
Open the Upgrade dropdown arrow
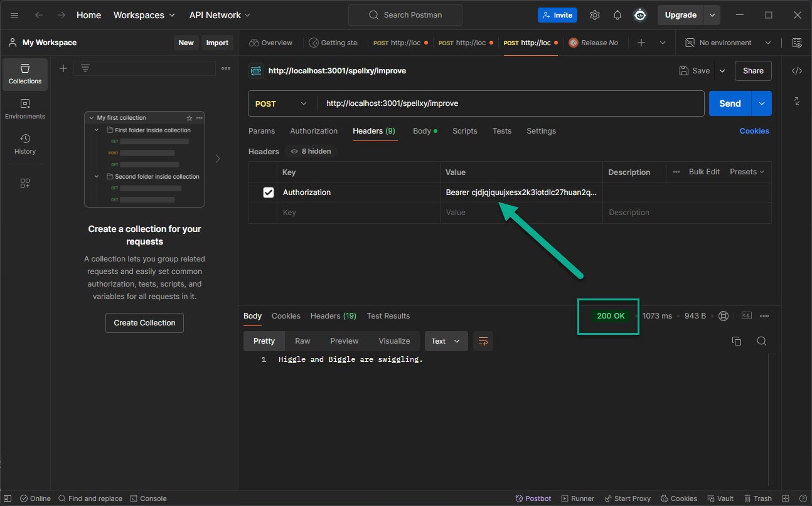pos(712,15)
